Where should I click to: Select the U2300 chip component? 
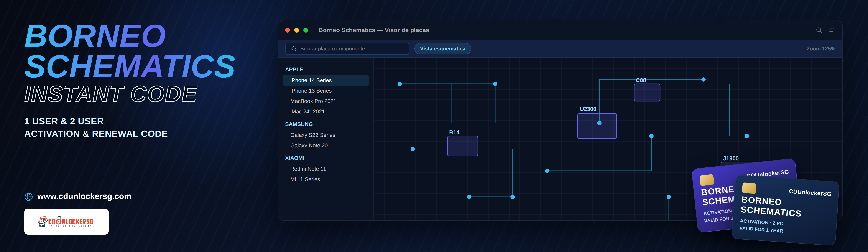[597, 126]
